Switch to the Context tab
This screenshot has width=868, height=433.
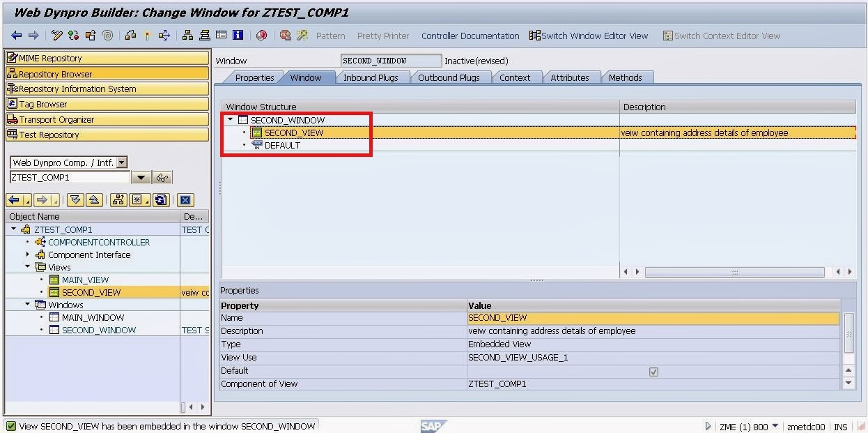pyautogui.click(x=515, y=77)
